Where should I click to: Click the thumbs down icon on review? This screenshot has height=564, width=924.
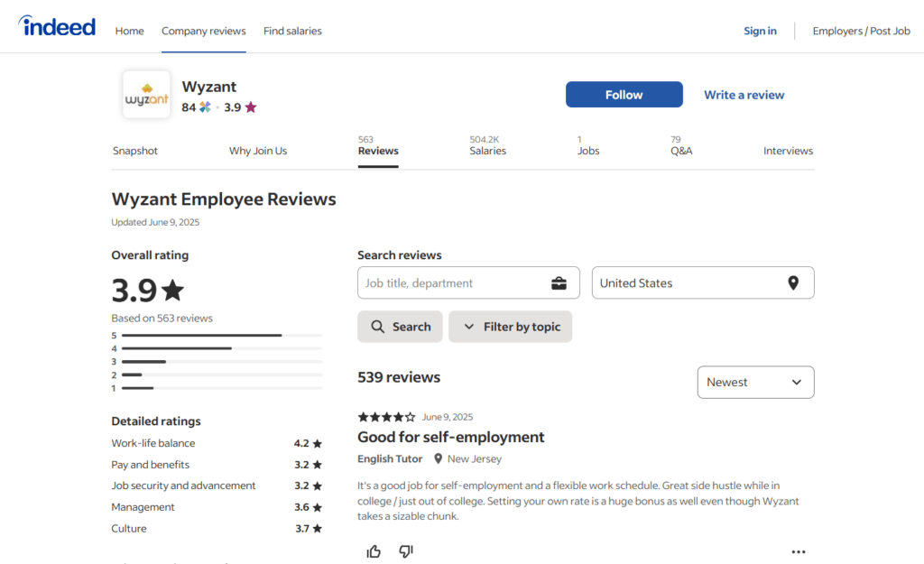406,551
